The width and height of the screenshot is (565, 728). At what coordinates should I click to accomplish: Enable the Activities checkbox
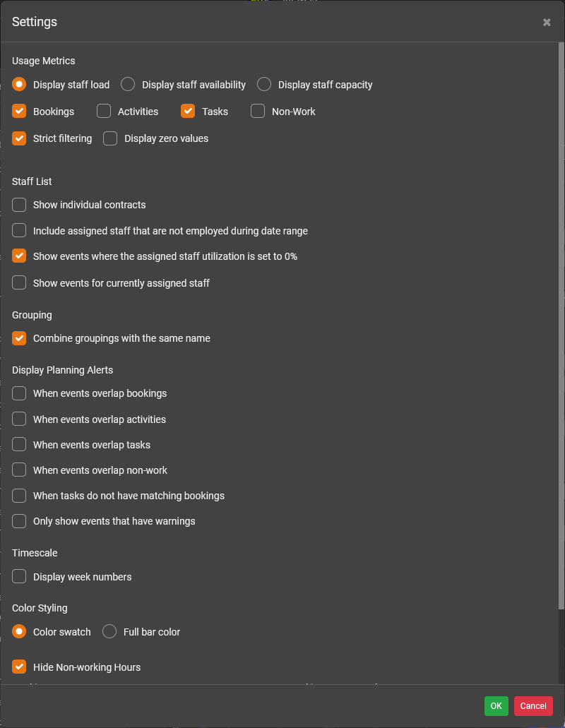(104, 112)
